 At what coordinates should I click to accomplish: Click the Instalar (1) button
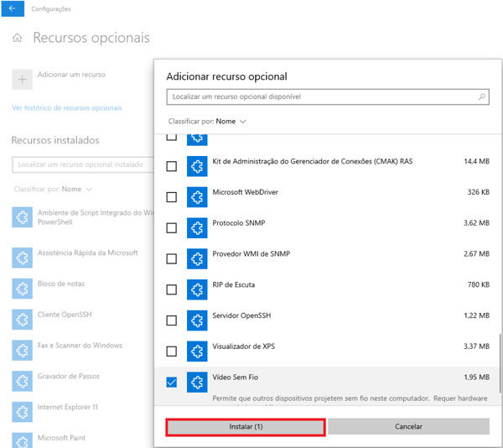pyautogui.click(x=246, y=427)
